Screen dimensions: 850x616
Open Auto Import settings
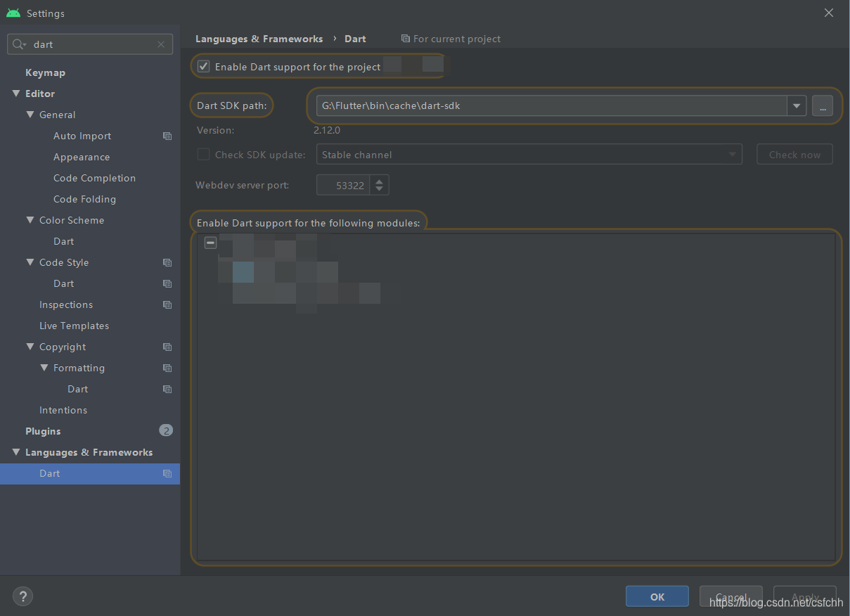(x=82, y=136)
